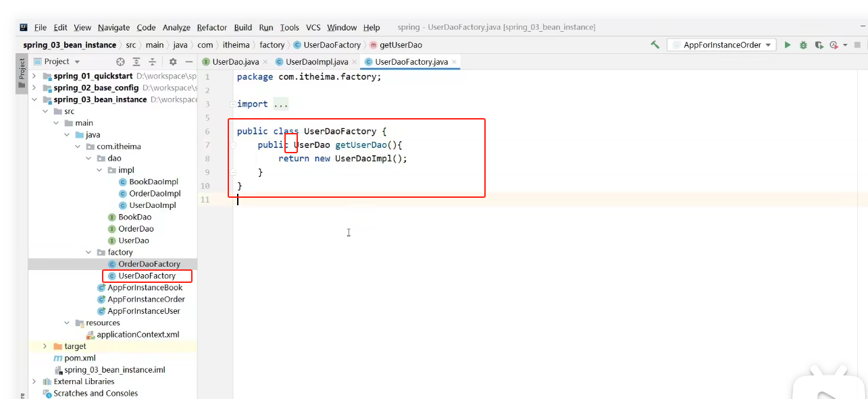Close the UserDaoFactory.java tab
This screenshot has height=399, width=868.
click(455, 61)
